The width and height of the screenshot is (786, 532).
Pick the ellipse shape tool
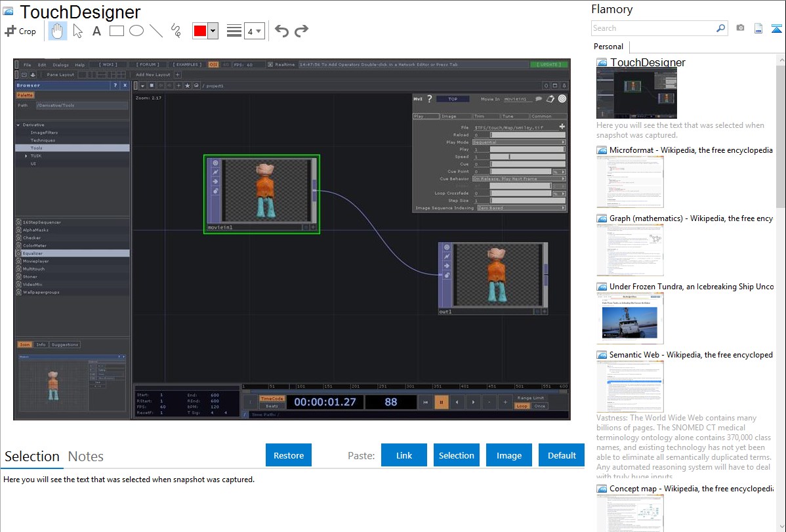pos(136,31)
